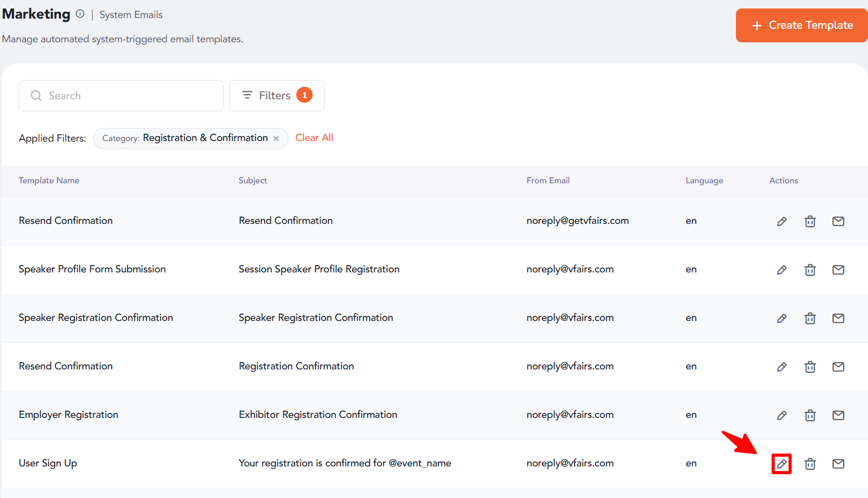This screenshot has height=498, width=868.
Task: Click the Actions column header
Action: [783, 180]
